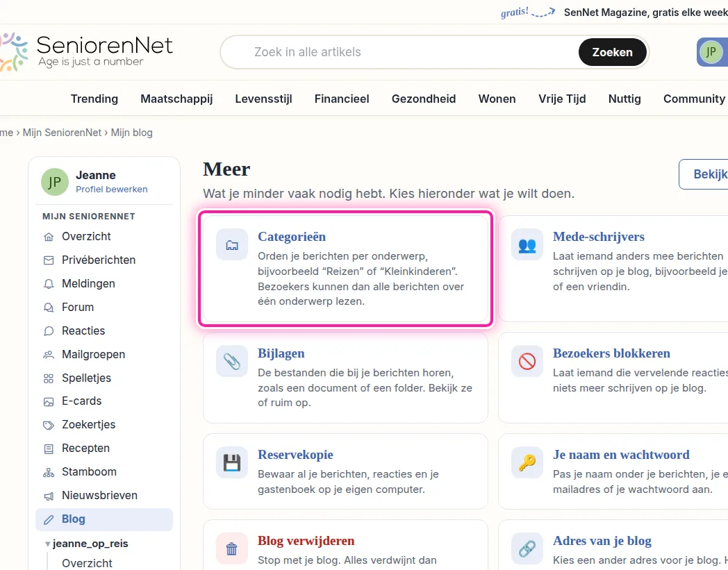Open the Reservekopie heading link
This screenshot has width=728, height=570.
[295, 455]
